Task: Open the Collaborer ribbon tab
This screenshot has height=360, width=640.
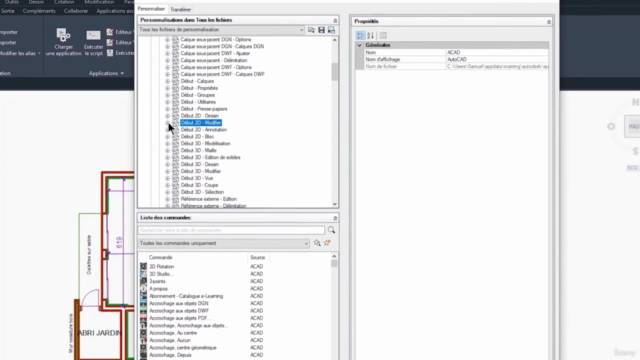Action: 76,11
